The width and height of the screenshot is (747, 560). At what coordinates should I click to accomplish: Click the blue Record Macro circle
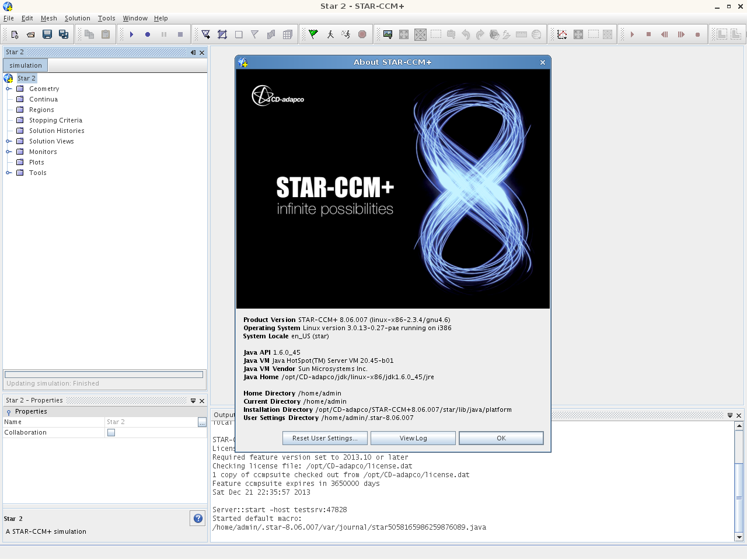[x=148, y=34]
